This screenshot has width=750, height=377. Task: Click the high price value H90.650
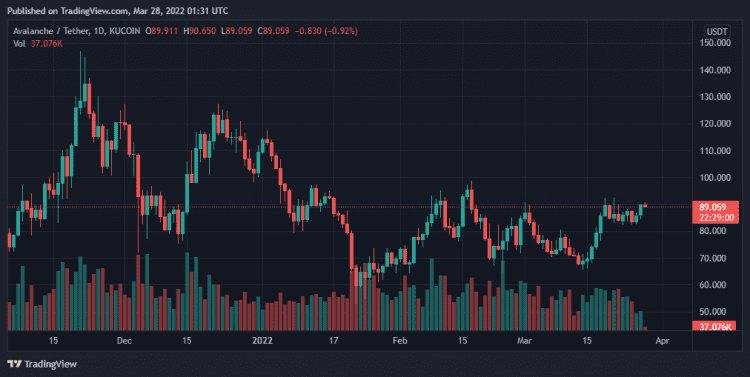(199, 31)
